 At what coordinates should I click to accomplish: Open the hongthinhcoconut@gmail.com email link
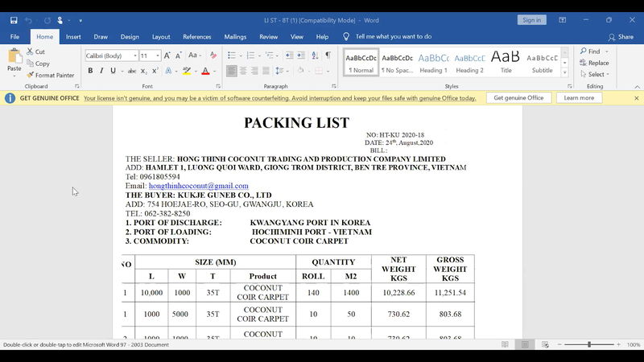pos(198,186)
